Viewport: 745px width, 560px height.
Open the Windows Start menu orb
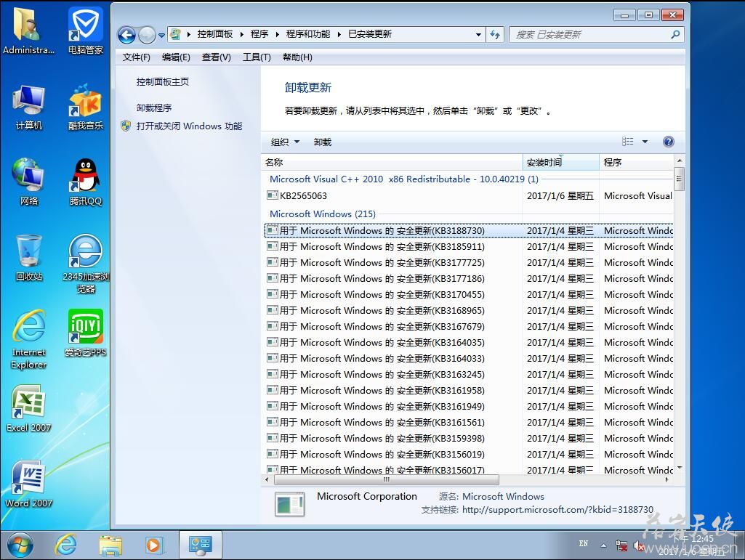(x=20, y=545)
